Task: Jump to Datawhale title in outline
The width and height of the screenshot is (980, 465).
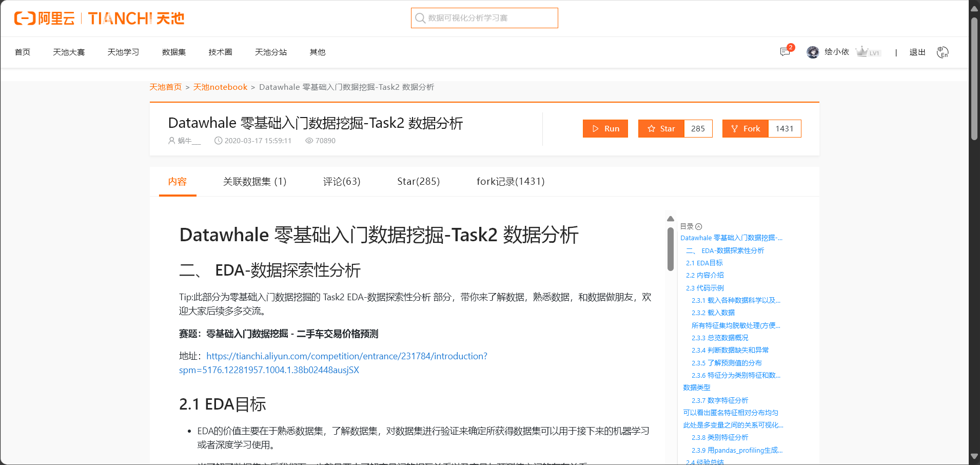Action: (731, 238)
